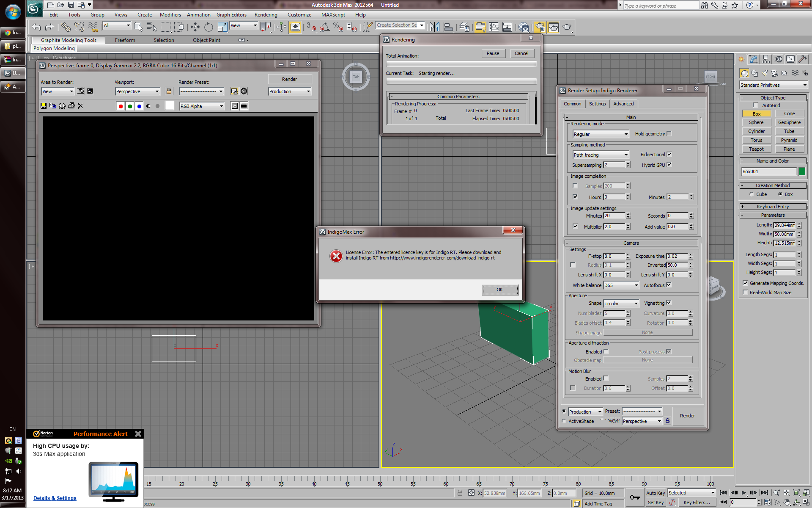The image size is (812, 508).
Task: Open the RGB Alpha channel dropdown
Action: [x=202, y=106]
